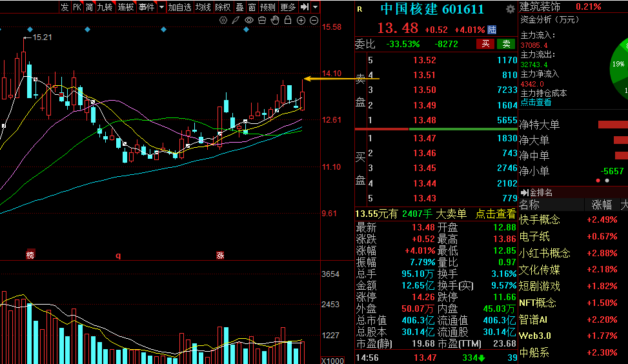Open the 事件 events menu
The width and height of the screenshot is (628, 364).
pyautogui.click(x=146, y=7)
